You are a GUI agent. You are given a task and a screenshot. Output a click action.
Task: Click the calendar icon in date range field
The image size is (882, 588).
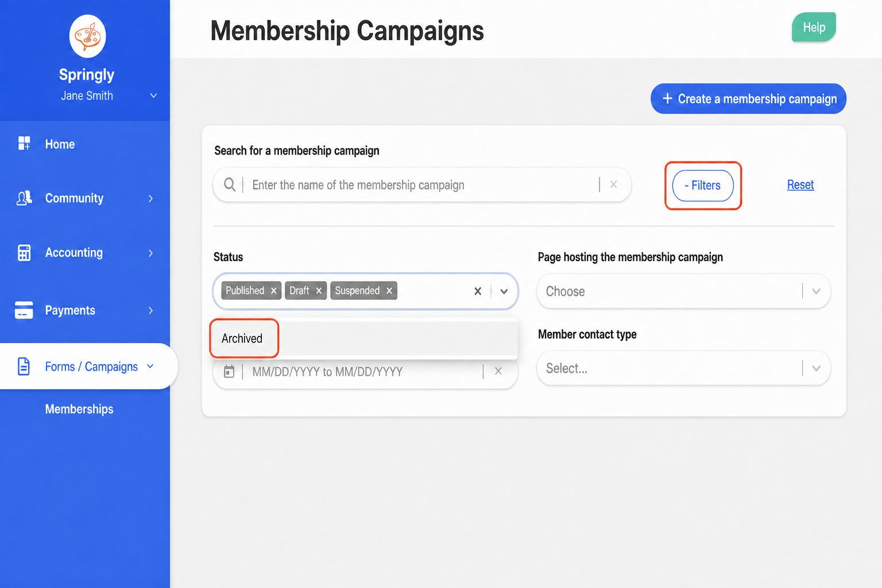[x=229, y=372]
